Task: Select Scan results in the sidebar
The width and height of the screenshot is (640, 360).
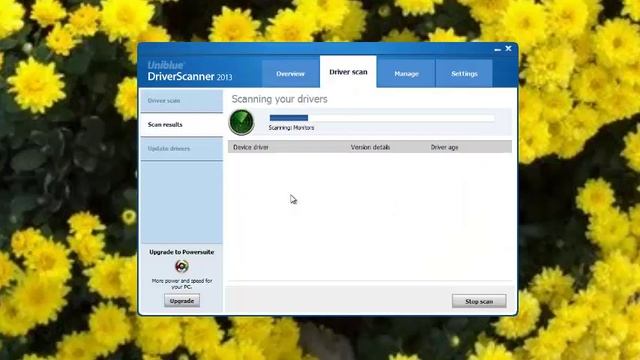Action: coord(182,124)
